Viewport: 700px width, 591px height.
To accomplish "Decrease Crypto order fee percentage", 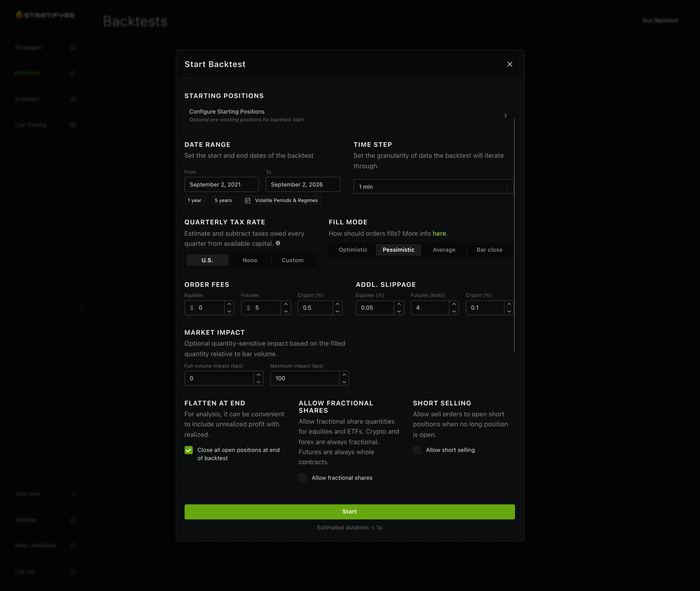I will tap(337, 311).
